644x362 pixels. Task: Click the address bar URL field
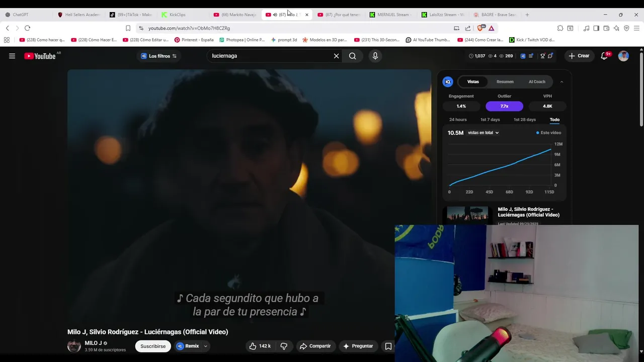click(297, 28)
